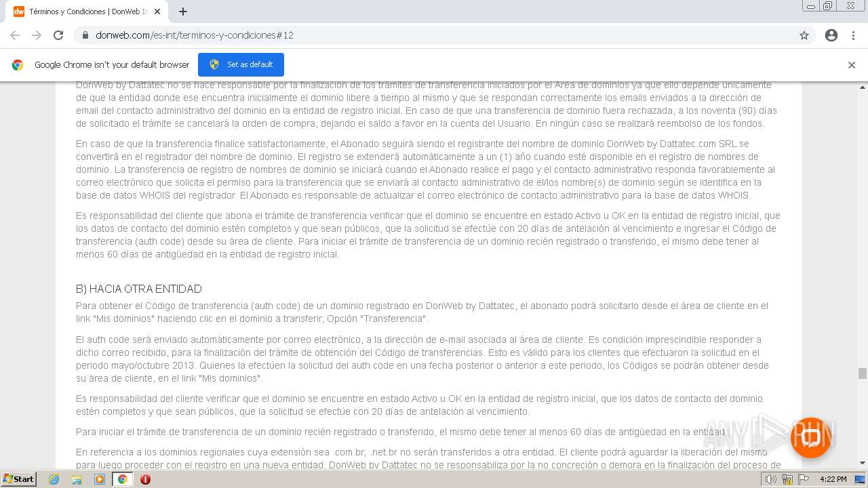Click paragraph starting 'En referencia a los dominios regionales'
Image resolution: width=868 pixels, height=488 pixels.
428,458
